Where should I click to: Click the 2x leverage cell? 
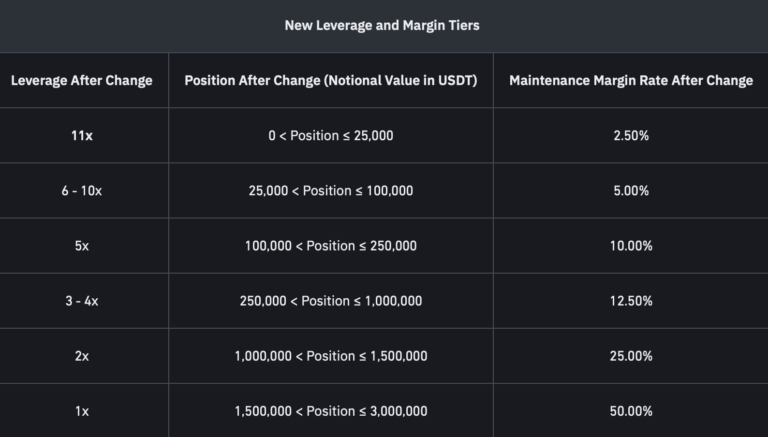point(82,356)
